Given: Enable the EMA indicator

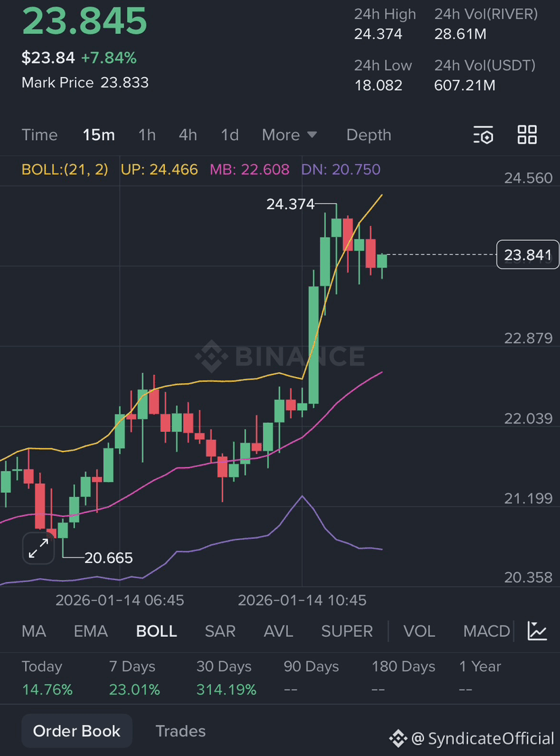Looking at the screenshot, I should [91, 631].
